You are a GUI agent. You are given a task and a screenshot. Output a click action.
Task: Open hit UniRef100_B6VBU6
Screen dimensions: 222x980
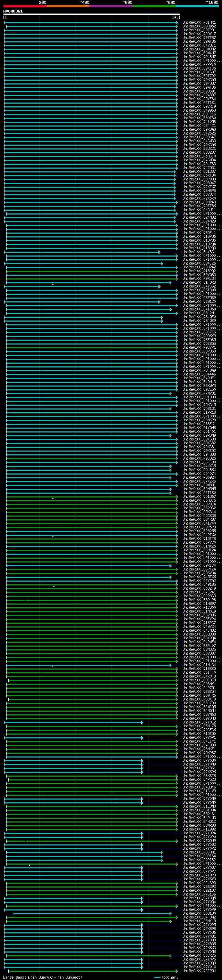(199, 615)
